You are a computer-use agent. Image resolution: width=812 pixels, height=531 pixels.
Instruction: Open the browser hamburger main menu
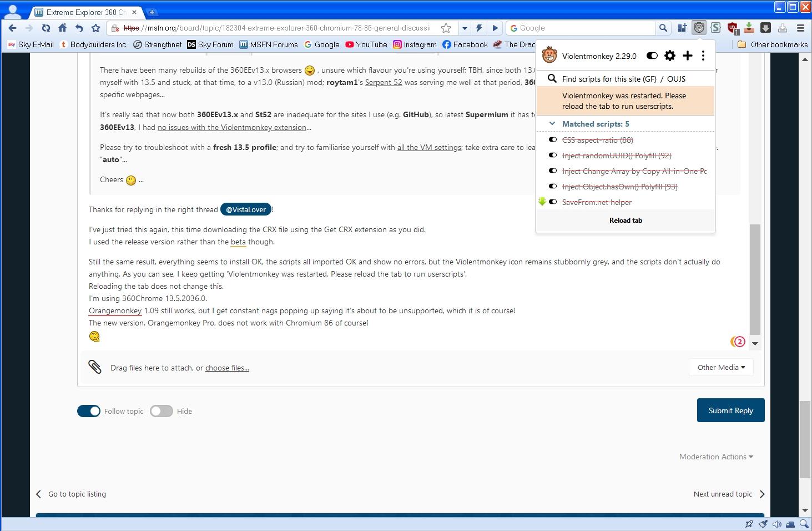click(800, 28)
